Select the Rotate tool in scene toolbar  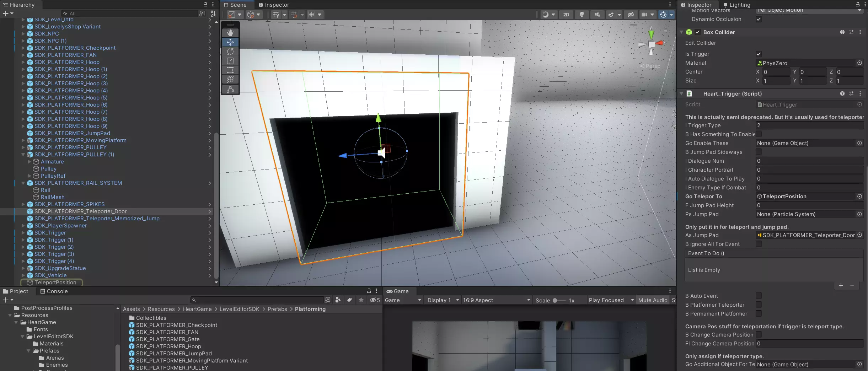(230, 52)
